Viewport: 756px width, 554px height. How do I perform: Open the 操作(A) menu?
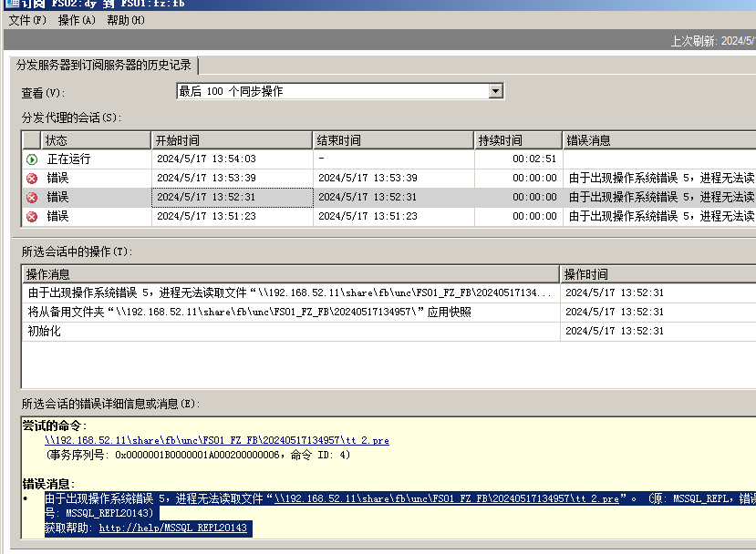77,20
